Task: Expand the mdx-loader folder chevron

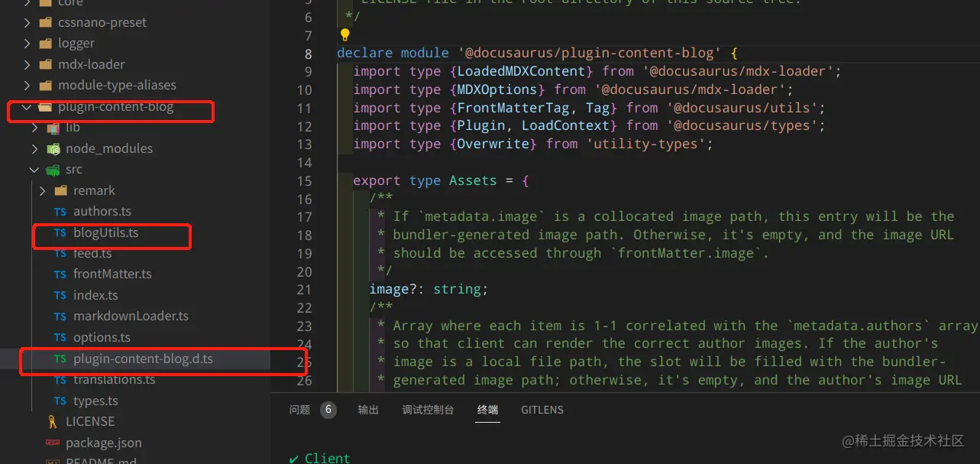Action: point(27,64)
